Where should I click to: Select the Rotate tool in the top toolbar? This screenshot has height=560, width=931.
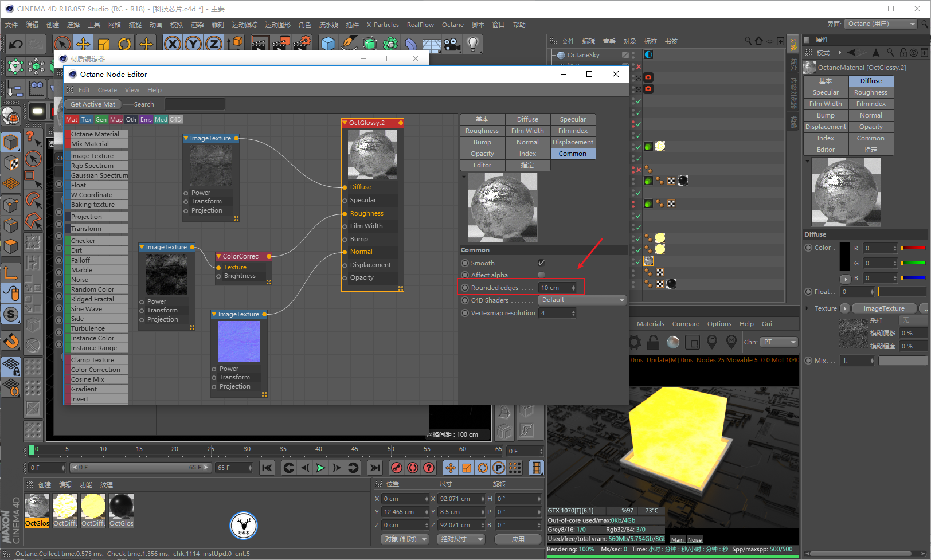[x=124, y=44]
